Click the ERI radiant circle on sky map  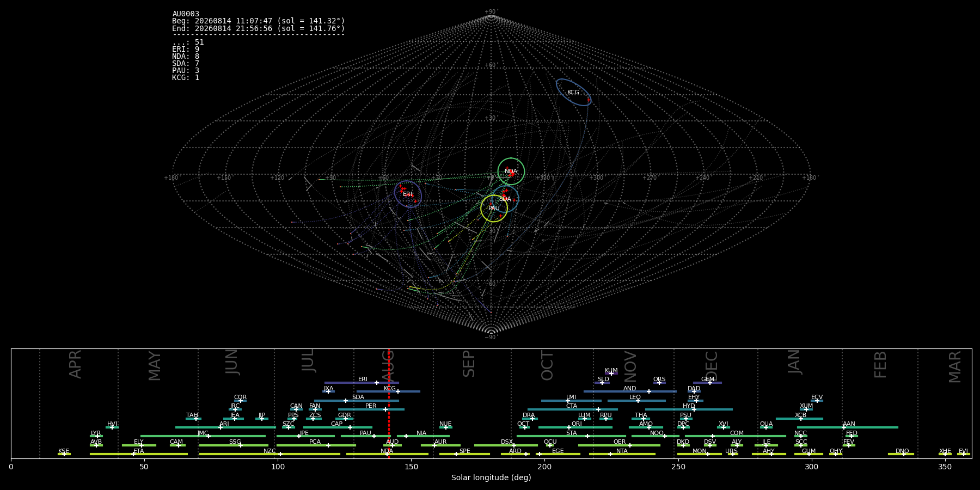(x=408, y=194)
